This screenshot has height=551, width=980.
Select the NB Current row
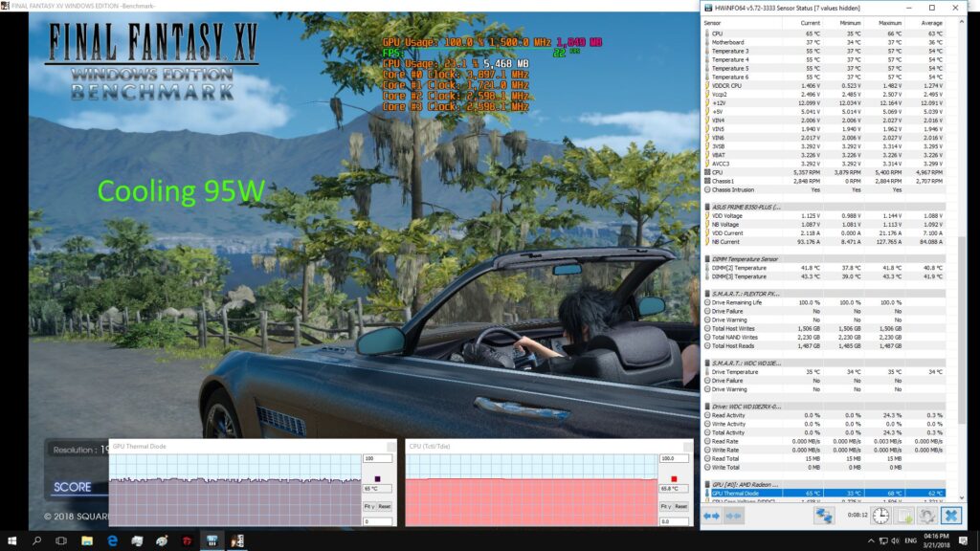(x=824, y=242)
